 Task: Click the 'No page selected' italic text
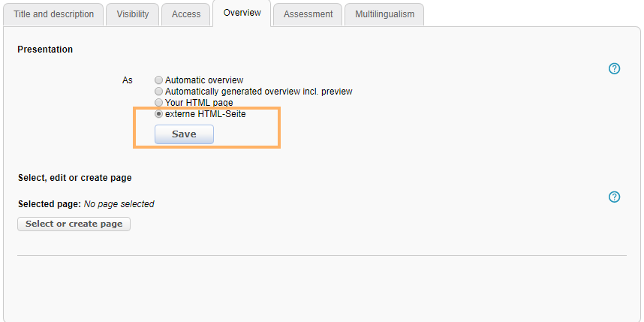(119, 204)
